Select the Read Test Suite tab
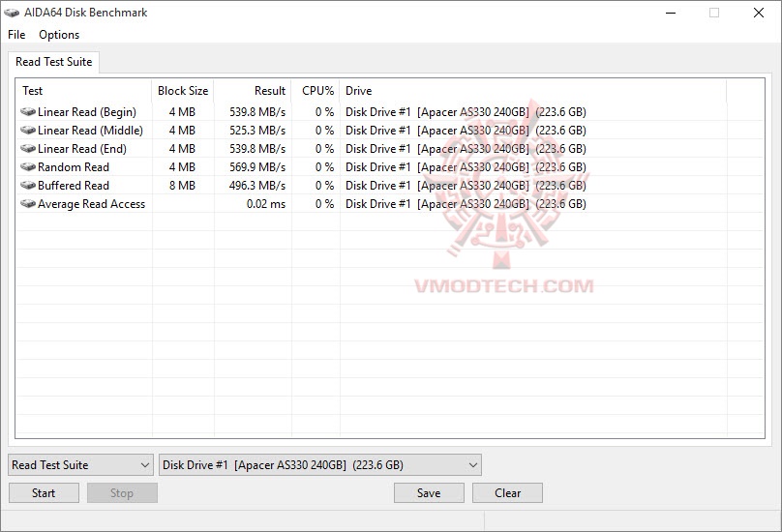 click(x=54, y=62)
